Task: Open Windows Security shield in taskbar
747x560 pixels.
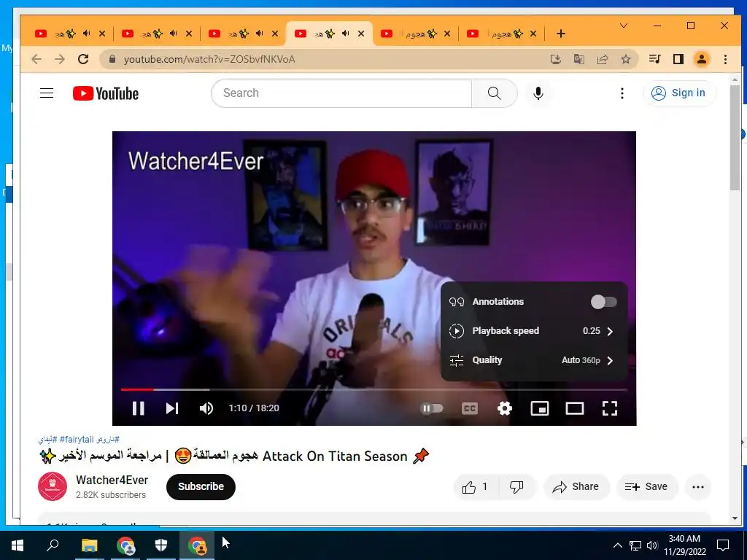Action: coord(161,545)
